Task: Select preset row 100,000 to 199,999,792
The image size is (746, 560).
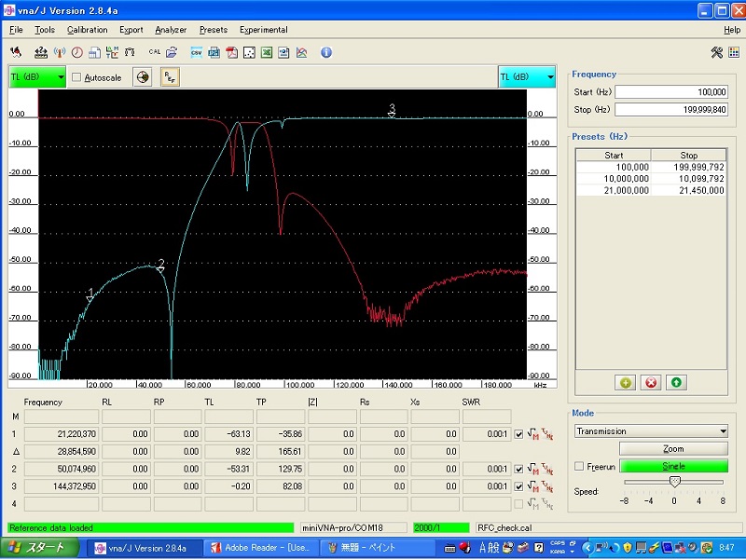Action: 651,167
